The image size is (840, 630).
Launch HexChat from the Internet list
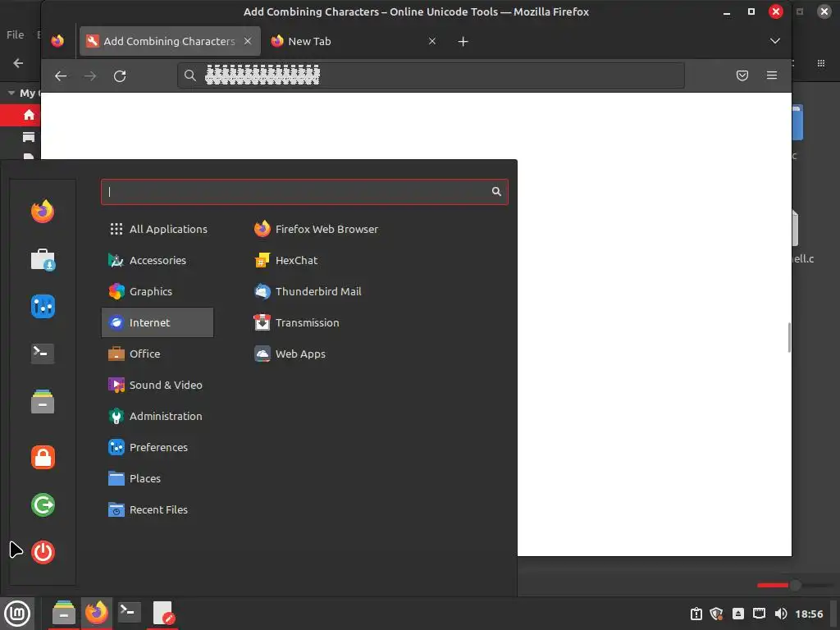(286, 260)
